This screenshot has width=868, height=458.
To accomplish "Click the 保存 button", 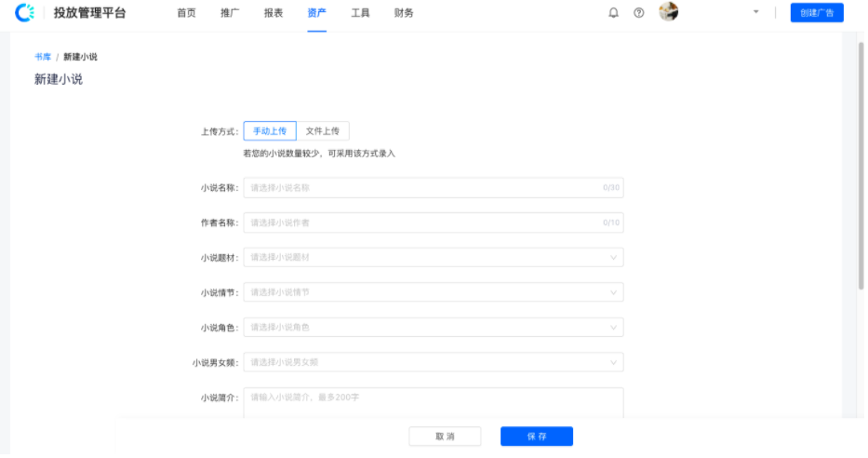I will coord(537,437).
